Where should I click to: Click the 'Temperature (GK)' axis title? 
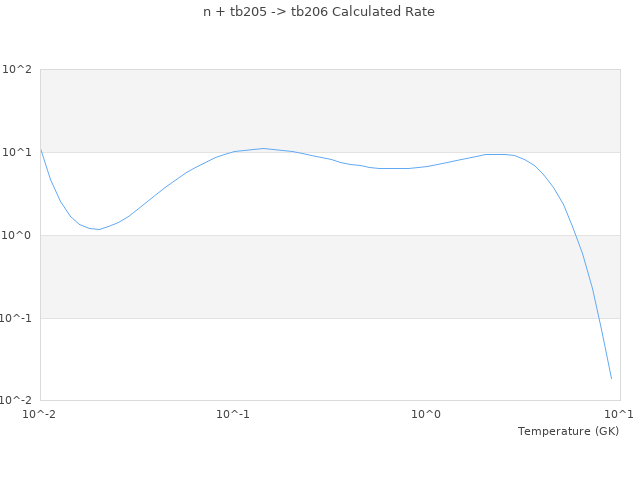click(568, 431)
